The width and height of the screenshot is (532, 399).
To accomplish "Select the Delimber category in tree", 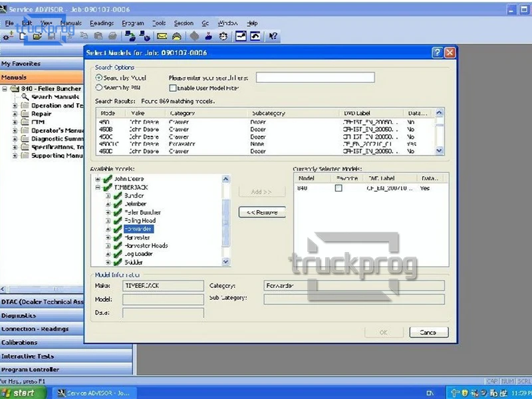I will click(x=136, y=204).
